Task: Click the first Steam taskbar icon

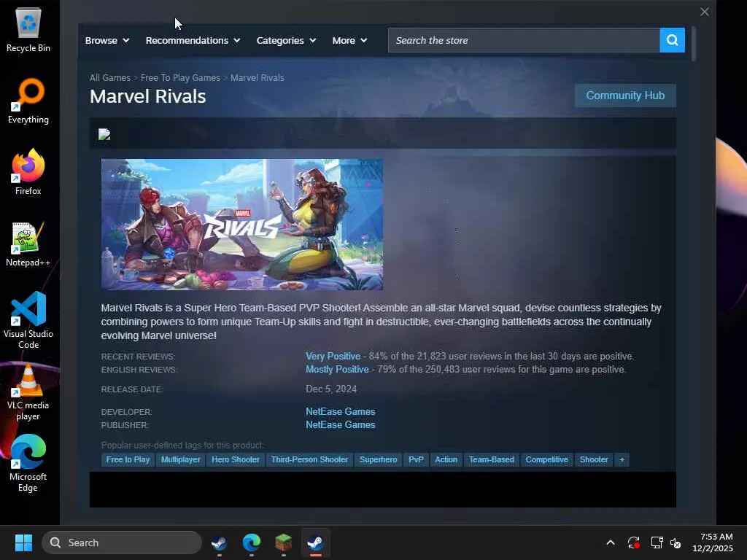Action: tap(219, 542)
